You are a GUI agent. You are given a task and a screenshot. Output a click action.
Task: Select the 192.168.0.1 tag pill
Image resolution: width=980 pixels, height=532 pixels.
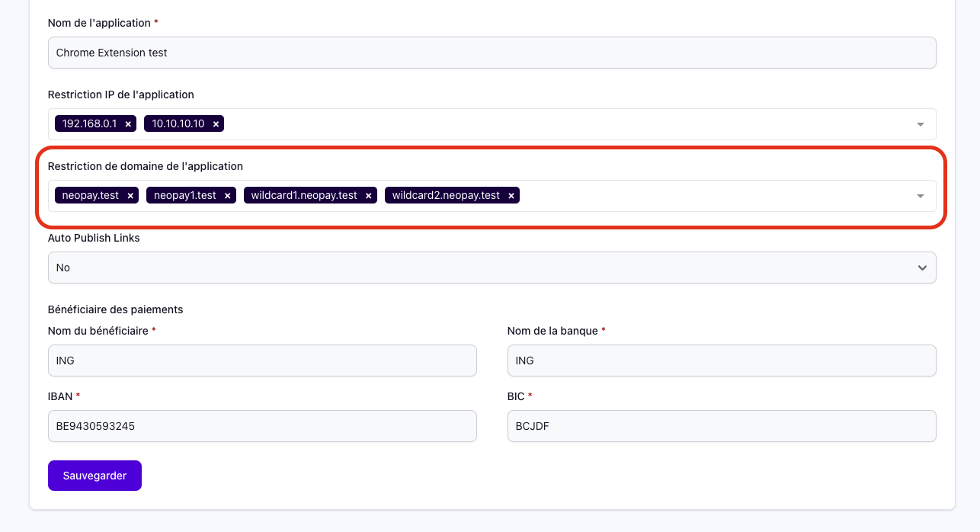coord(90,123)
